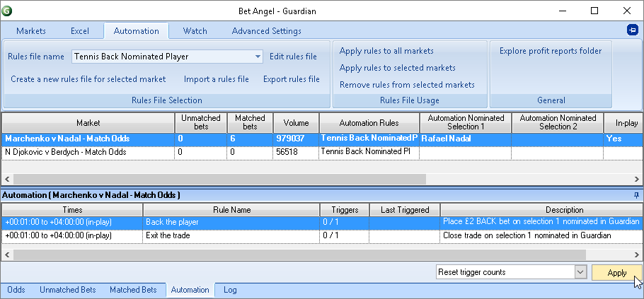Click Close trade on selection 1 description
This screenshot has height=299, width=644.
[527, 236]
